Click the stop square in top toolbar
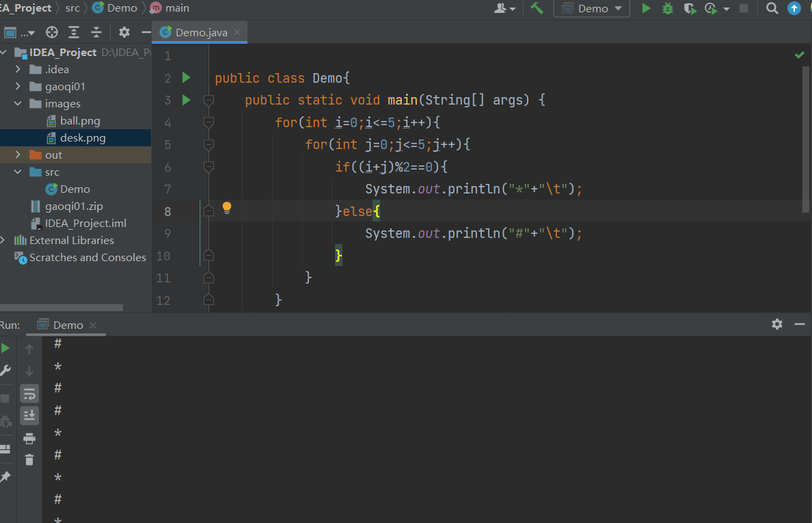Viewport: 812px width, 523px height. tap(744, 8)
